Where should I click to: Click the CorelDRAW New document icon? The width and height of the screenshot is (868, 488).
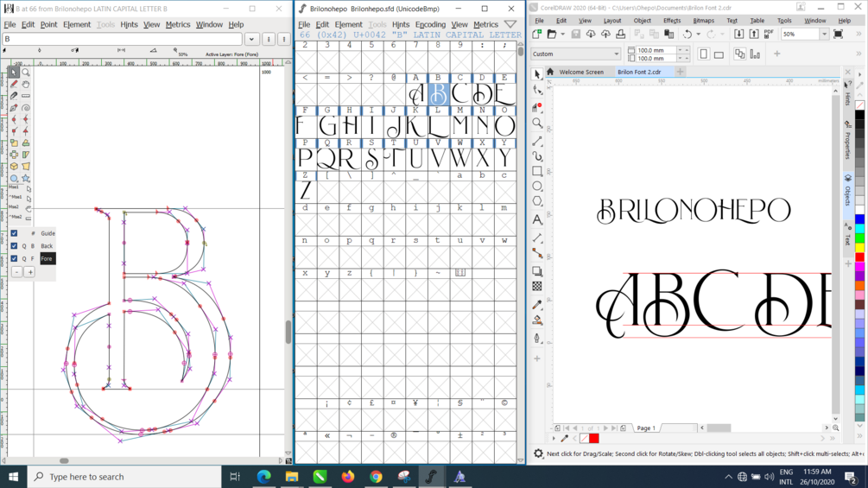point(536,35)
